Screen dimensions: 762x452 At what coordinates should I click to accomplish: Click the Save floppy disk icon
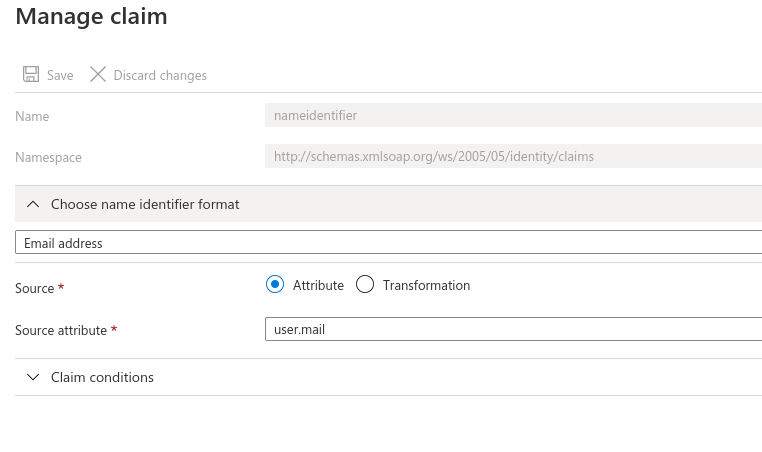click(31, 75)
